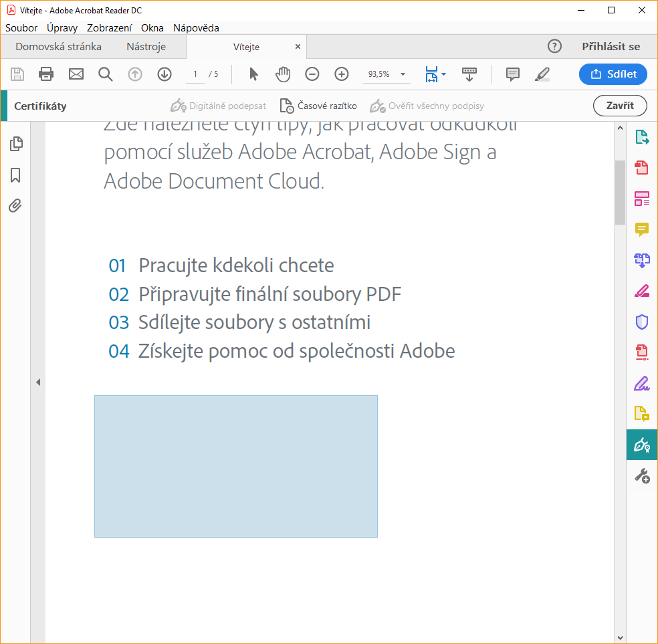The width and height of the screenshot is (658, 644).
Task: Open the Úpravy menu
Action: (62, 27)
